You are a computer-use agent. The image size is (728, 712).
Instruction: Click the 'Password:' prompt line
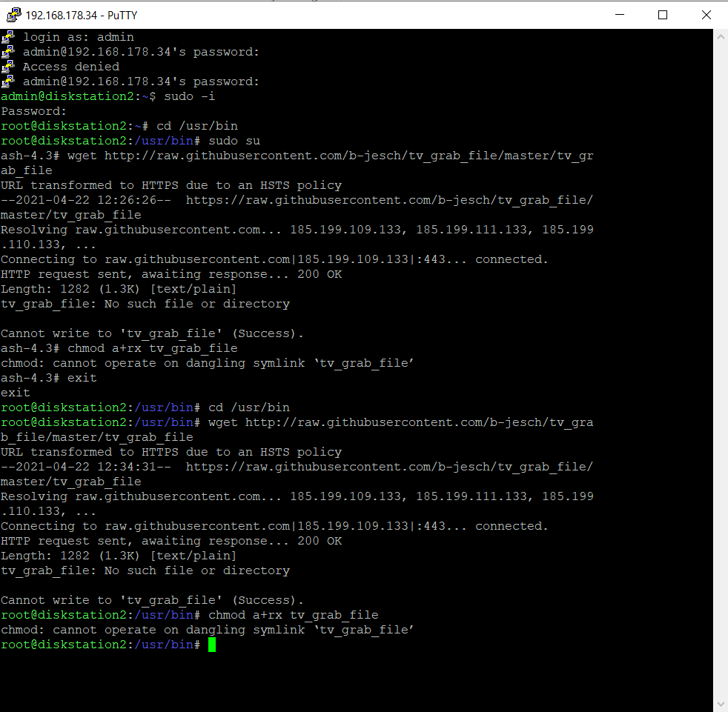pos(33,111)
